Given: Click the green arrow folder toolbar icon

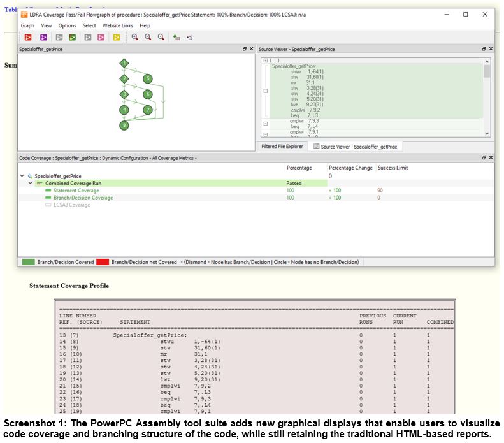Looking at the screenshot, I should point(176,38).
